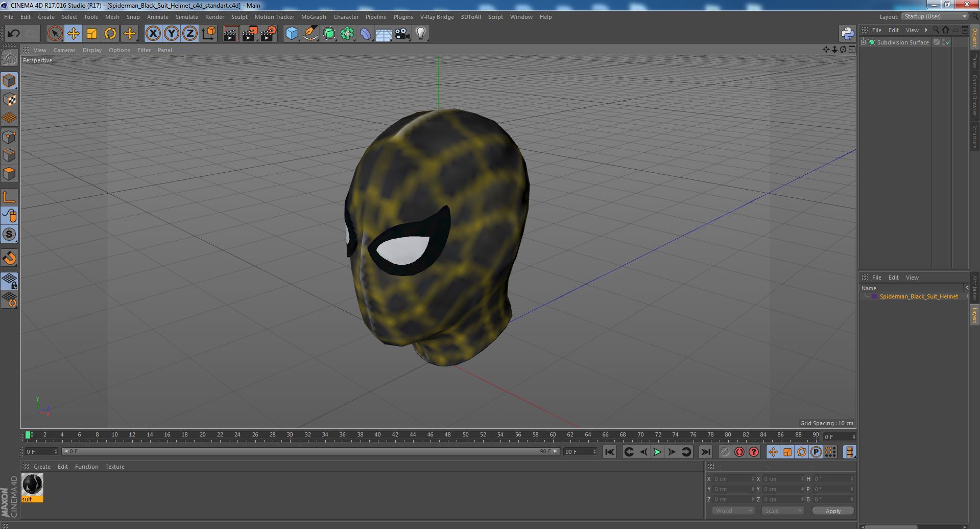Open material manager Texture menu
This screenshot has width=980, height=529.
[x=115, y=467]
